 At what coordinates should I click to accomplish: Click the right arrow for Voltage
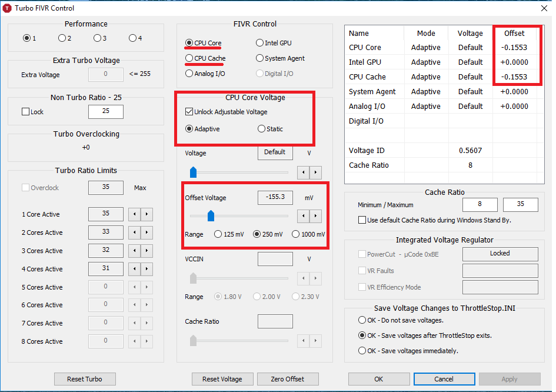click(x=315, y=172)
